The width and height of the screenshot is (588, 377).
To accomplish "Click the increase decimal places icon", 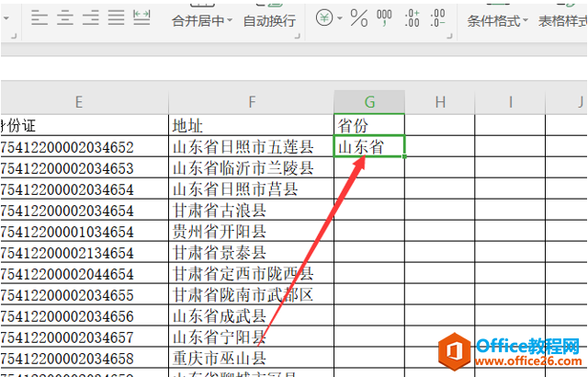I will point(413,17).
